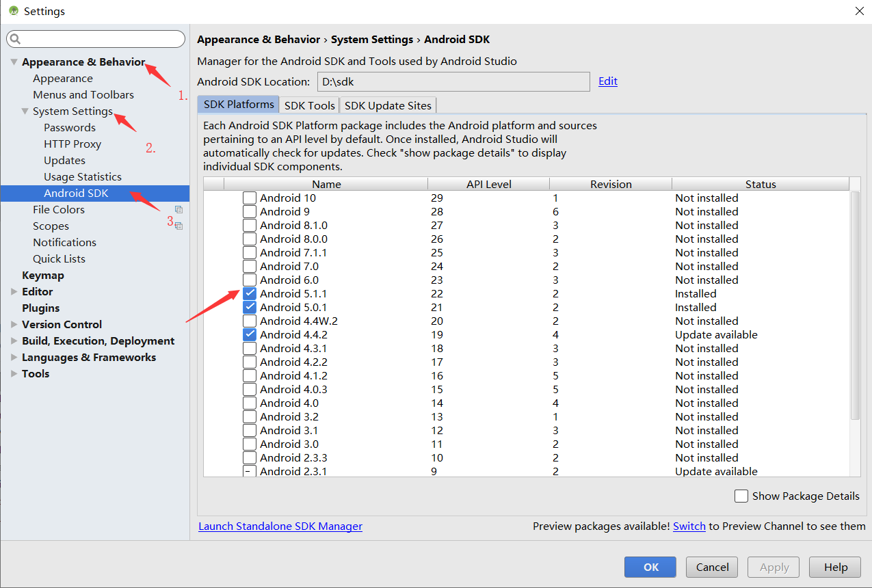Open Usage Statistics settings page
The image size is (872, 588).
(83, 177)
